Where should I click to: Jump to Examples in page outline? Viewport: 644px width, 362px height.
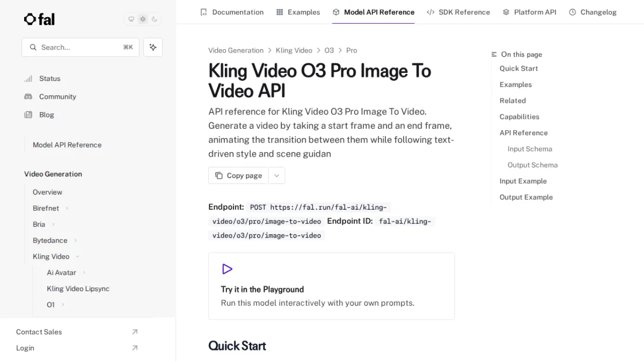point(516,85)
